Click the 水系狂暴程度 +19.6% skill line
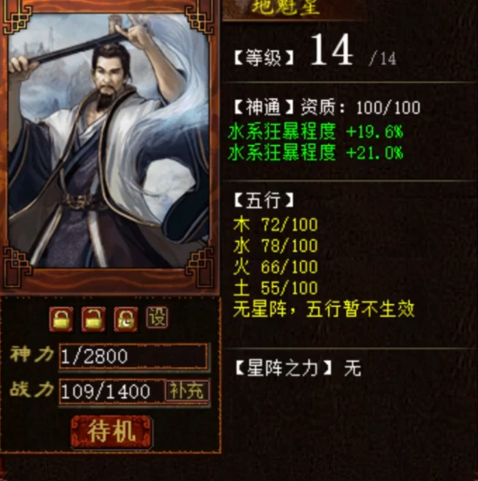The width and height of the screenshot is (478, 481). tap(316, 132)
